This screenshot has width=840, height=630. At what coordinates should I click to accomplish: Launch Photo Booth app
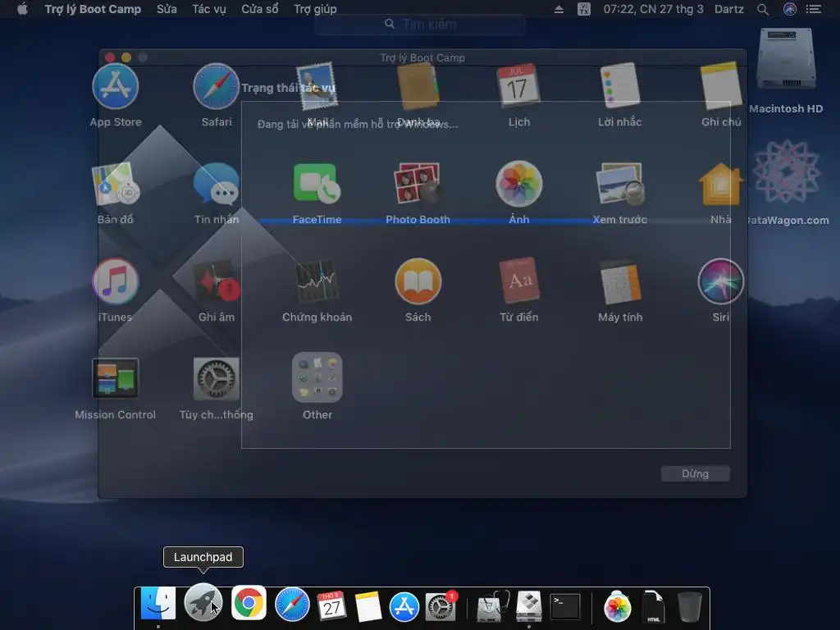[418, 183]
